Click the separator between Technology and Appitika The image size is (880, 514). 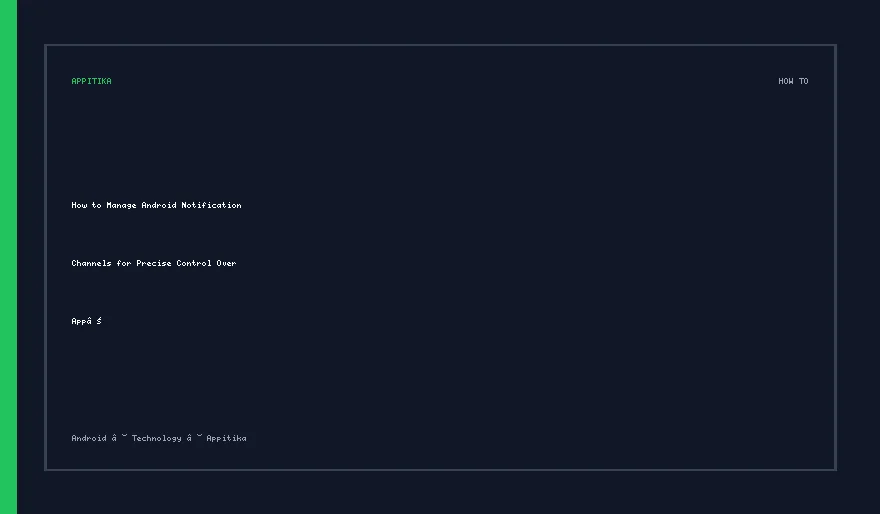click(194, 437)
